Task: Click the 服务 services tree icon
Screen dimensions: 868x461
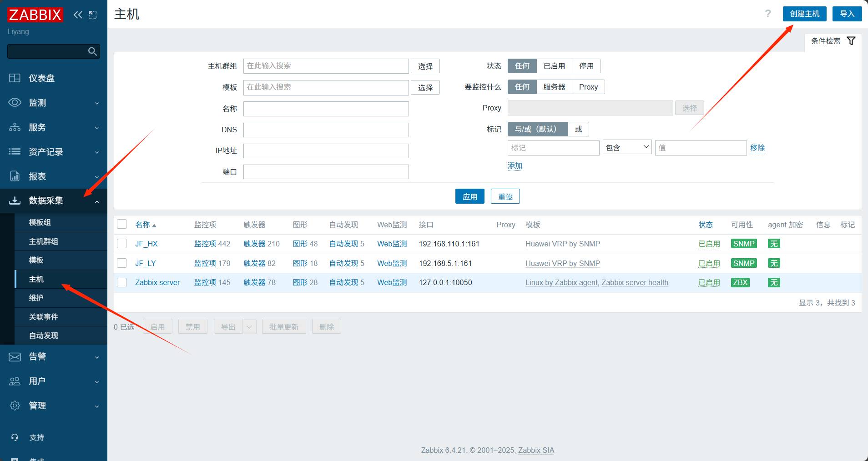Action: point(15,127)
